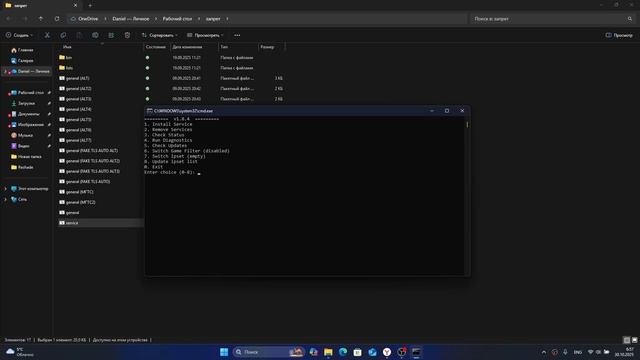The image size is (640, 360).
Task: Select the lists folder
Action: tap(66, 68)
